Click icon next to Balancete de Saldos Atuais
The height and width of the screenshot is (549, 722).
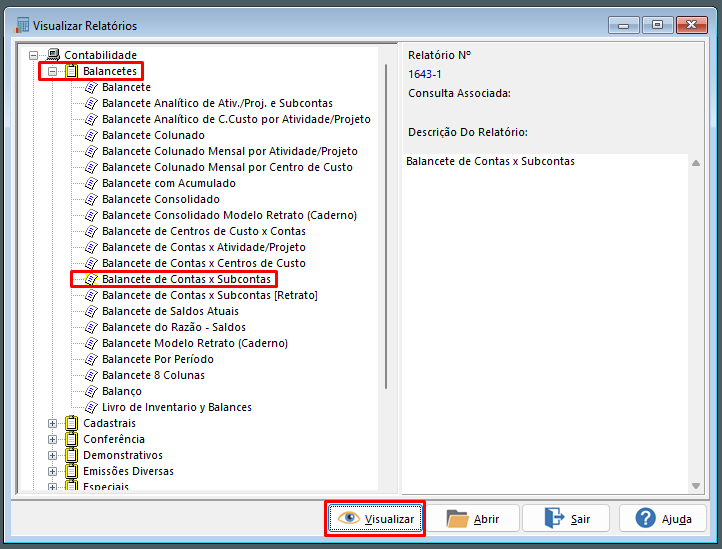point(92,311)
